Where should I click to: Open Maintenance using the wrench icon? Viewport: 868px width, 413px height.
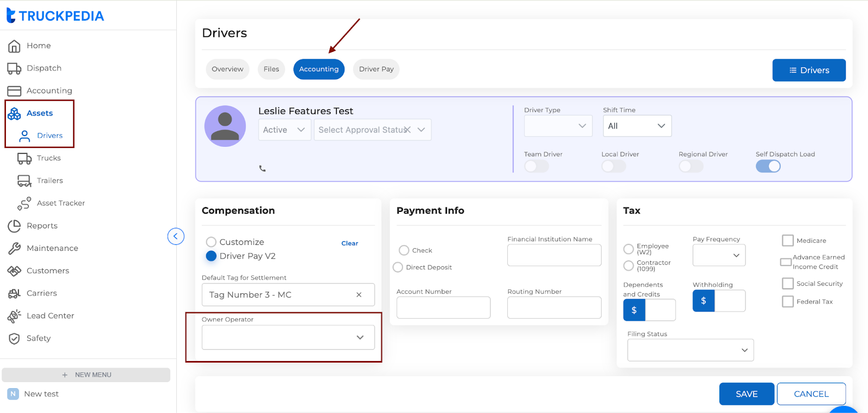(x=14, y=248)
